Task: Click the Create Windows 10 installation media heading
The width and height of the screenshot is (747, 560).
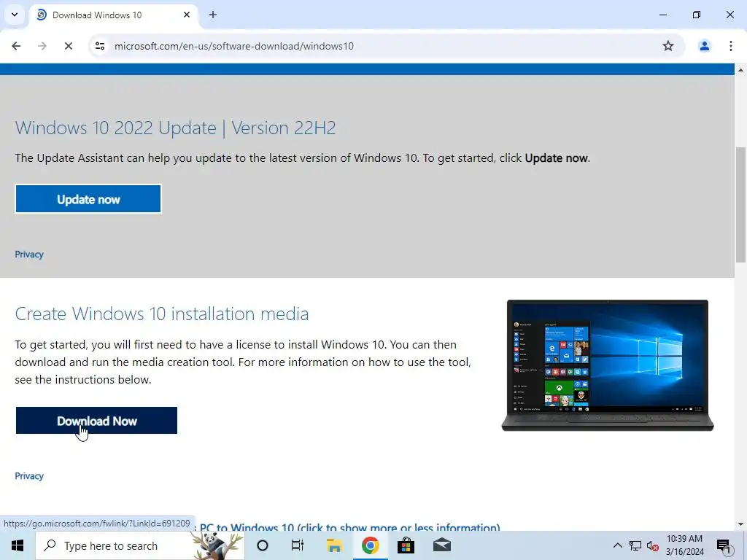Action: [162, 314]
